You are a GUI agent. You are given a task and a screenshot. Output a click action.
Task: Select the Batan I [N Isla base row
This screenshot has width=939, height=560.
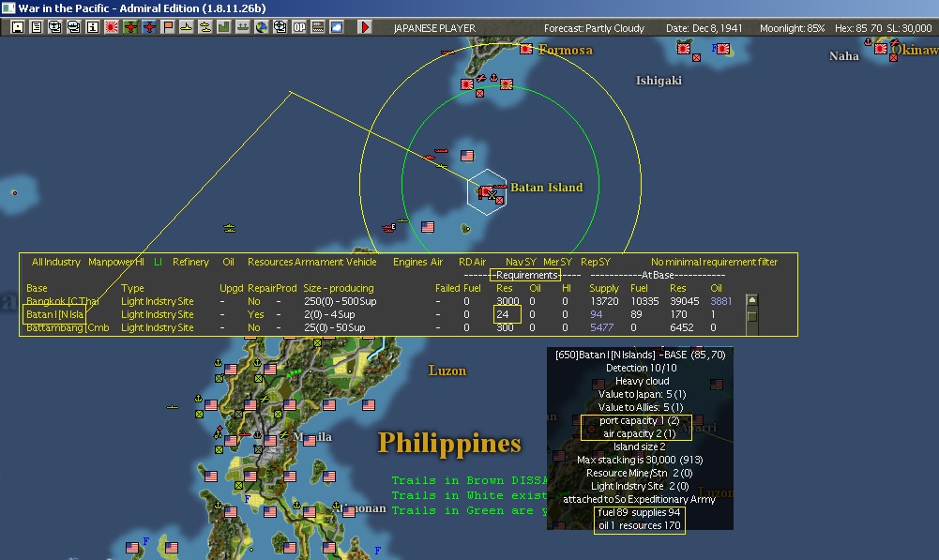[54, 314]
